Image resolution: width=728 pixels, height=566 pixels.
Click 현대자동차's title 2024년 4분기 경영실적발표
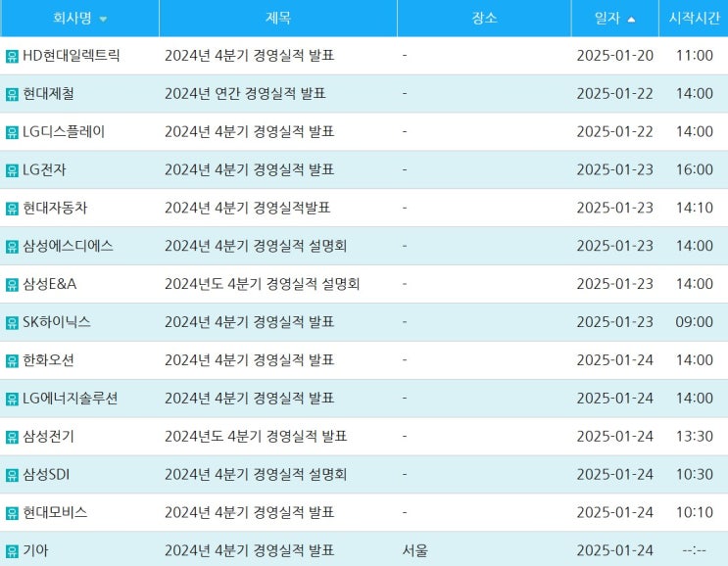tap(248, 208)
